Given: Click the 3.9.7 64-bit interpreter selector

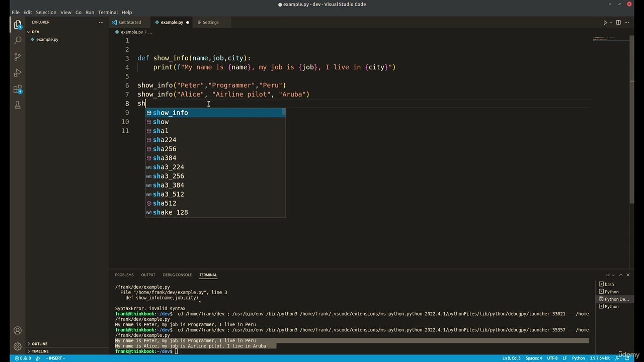Looking at the screenshot, I should click(x=599, y=358).
